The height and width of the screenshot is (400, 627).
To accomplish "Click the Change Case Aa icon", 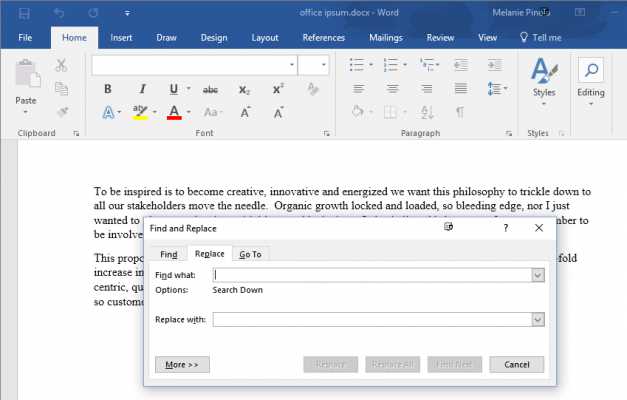I will click(212, 112).
